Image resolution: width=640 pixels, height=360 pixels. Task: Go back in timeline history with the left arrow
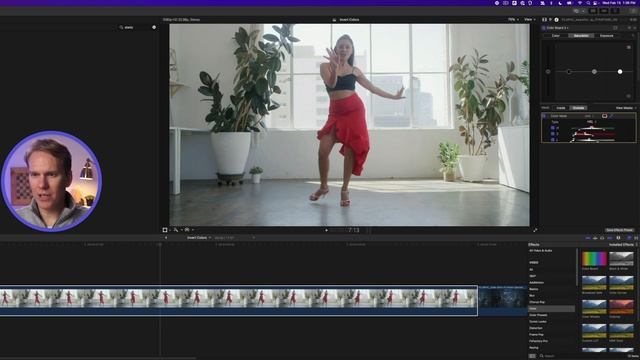click(x=166, y=238)
